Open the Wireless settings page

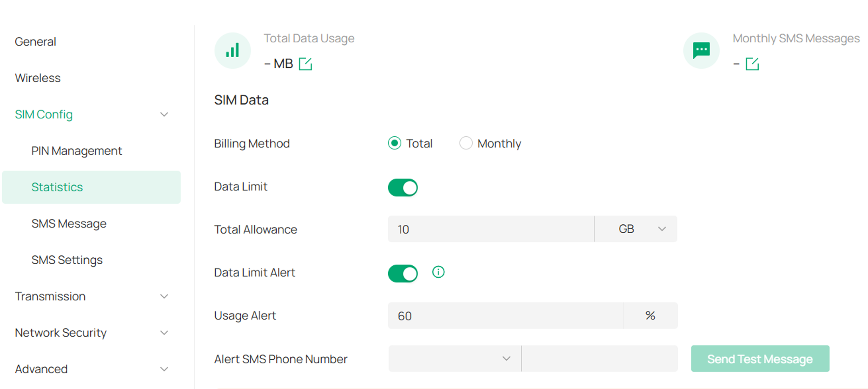coord(38,78)
